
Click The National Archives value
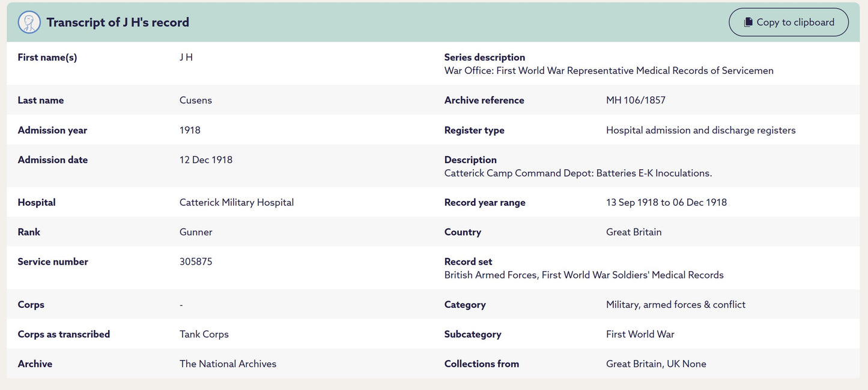[228, 364]
